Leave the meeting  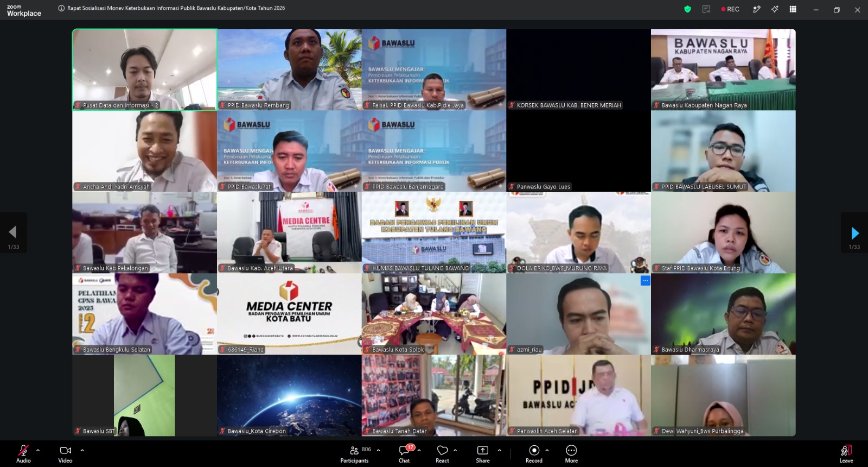pyautogui.click(x=846, y=453)
